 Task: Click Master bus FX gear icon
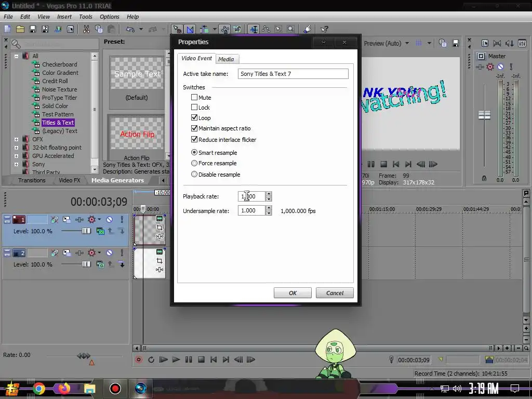click(x=490, y=67)
